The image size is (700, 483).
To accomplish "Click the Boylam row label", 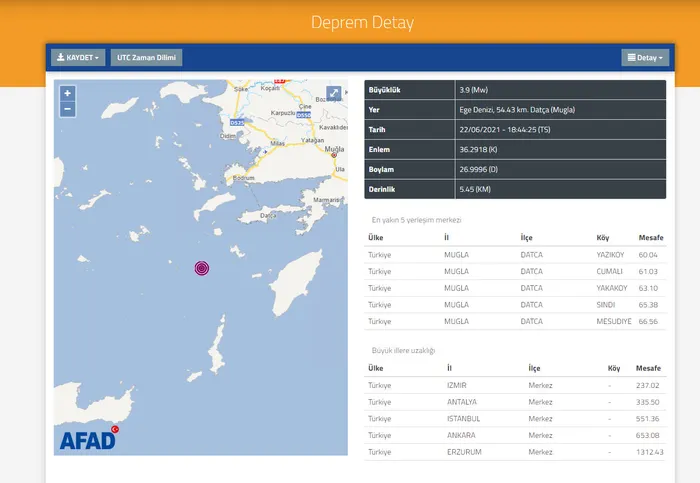I will (381, 170).
